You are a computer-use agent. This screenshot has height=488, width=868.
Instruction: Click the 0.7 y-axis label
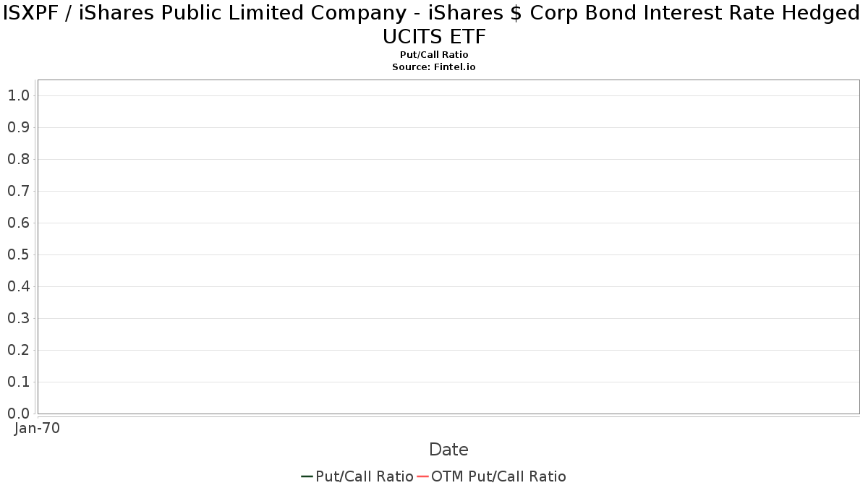18,191
